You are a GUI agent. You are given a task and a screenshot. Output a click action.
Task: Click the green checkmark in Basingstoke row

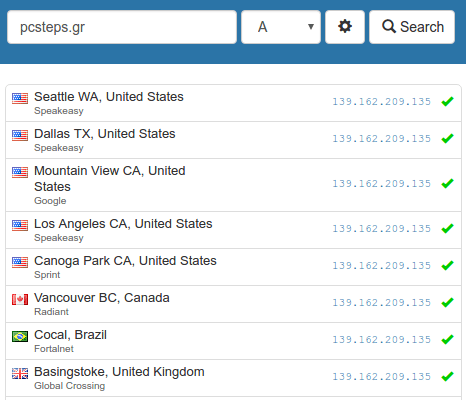pos(447,376)
